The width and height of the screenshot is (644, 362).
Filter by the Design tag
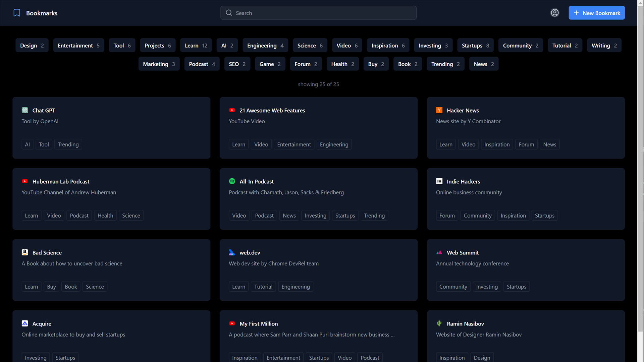pos(32,45)
